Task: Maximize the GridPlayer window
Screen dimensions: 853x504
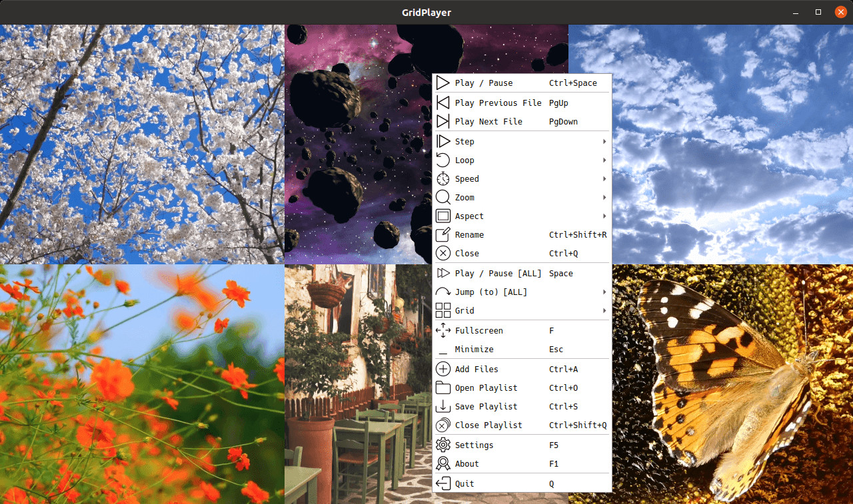Action: pos(818,12)
